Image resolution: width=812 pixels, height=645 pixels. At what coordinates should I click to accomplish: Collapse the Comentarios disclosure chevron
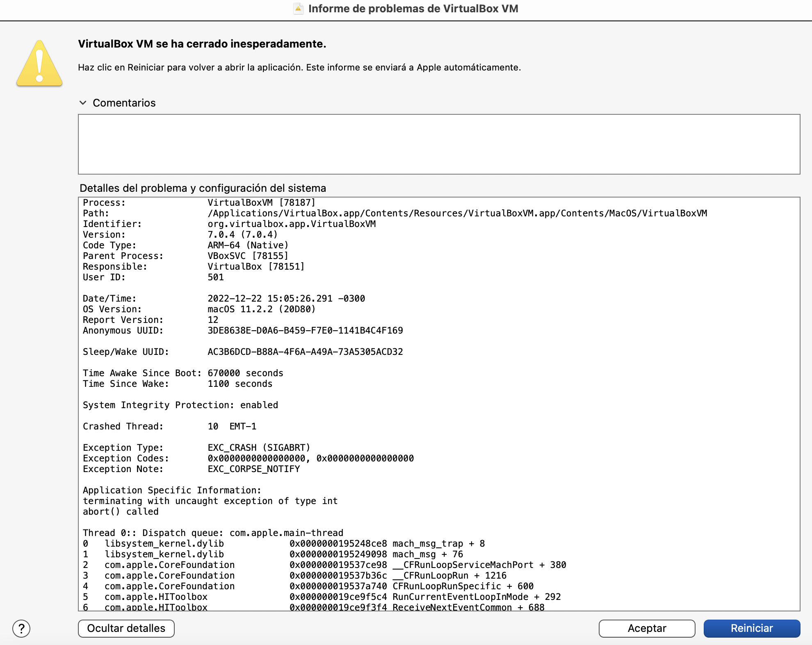(x=83, y=103)
